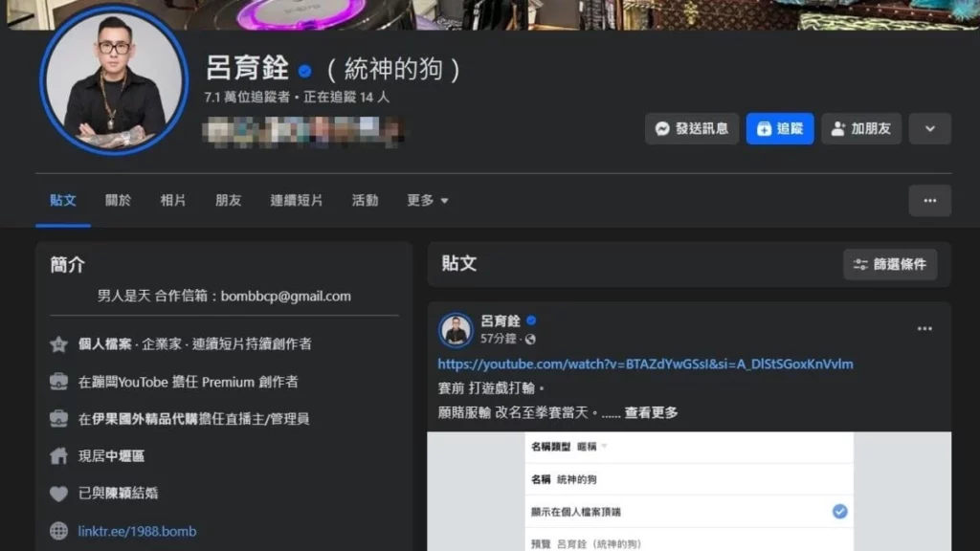Open the 名稱類型 暱稱 dropdown
This screenshot has width=980, height=551.
pyautogui.click(x=592, y=447)
